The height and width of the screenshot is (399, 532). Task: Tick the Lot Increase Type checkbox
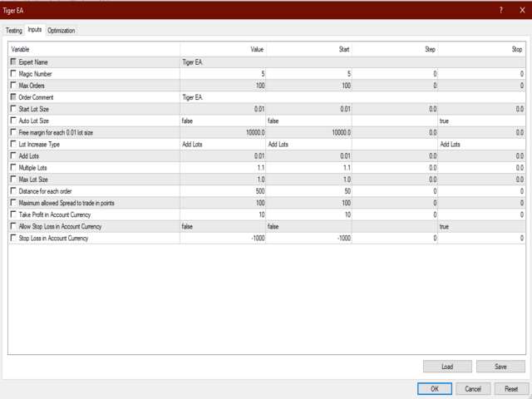point(13,144)
